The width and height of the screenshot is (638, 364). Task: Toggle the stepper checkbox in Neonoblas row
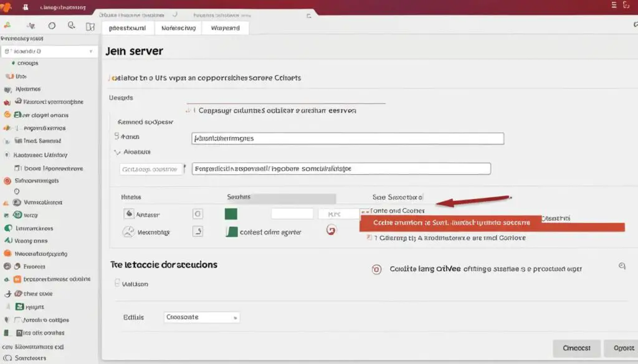pos(198,231)
